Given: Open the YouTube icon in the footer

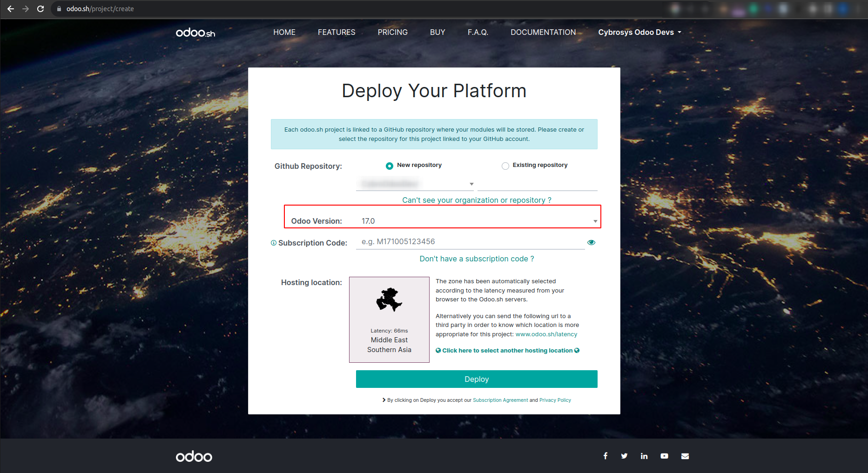Looking at the screenshot, I should click(664, 456).
